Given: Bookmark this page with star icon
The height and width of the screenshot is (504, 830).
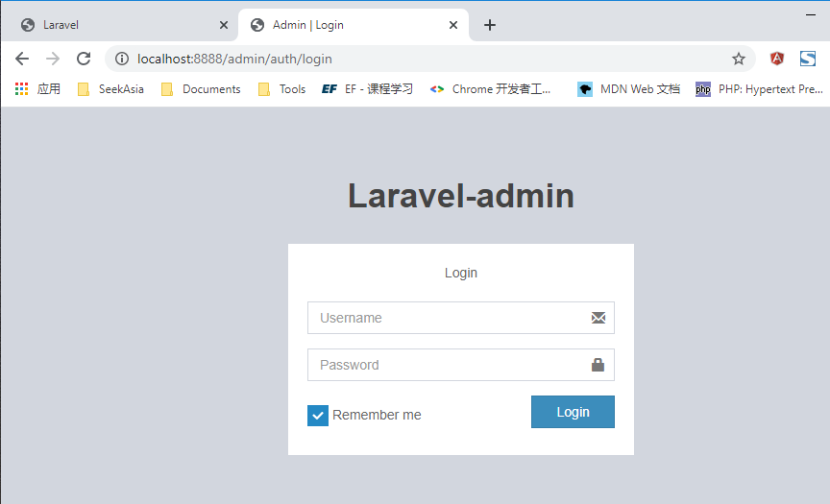Looking at the screenshot, I should pos(739,59).
